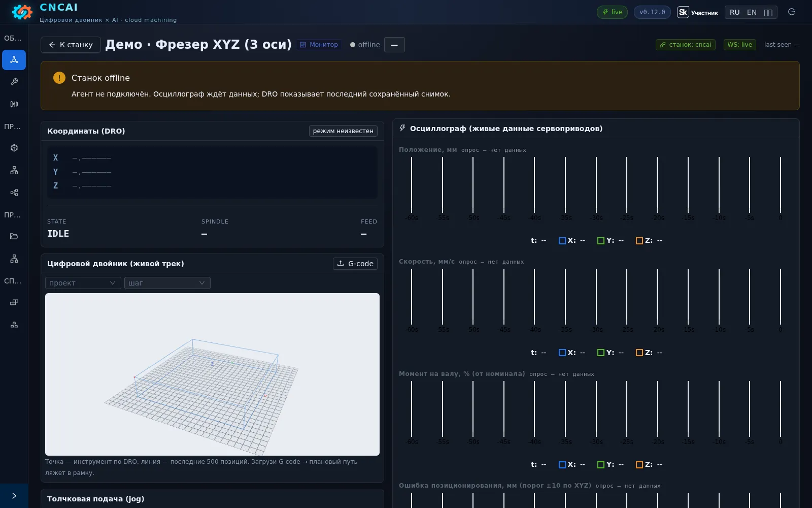
Task: Open the active network-node sidebar icon
Action: (x=14, y=60)
